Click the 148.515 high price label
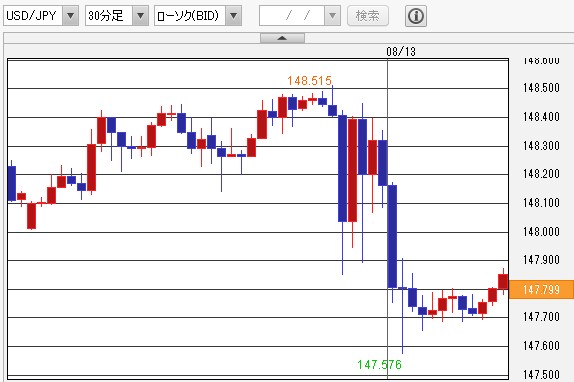 click(x=309, y=80)
